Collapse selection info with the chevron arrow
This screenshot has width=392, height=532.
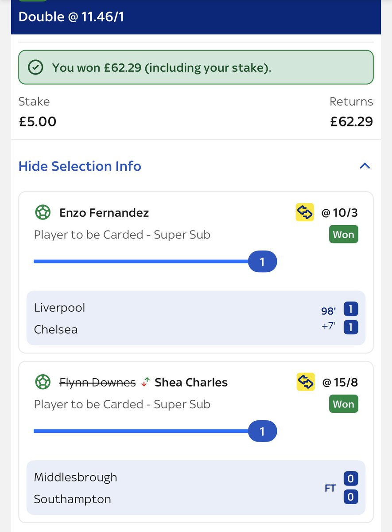pyautogui.click(x=365, y=166)
